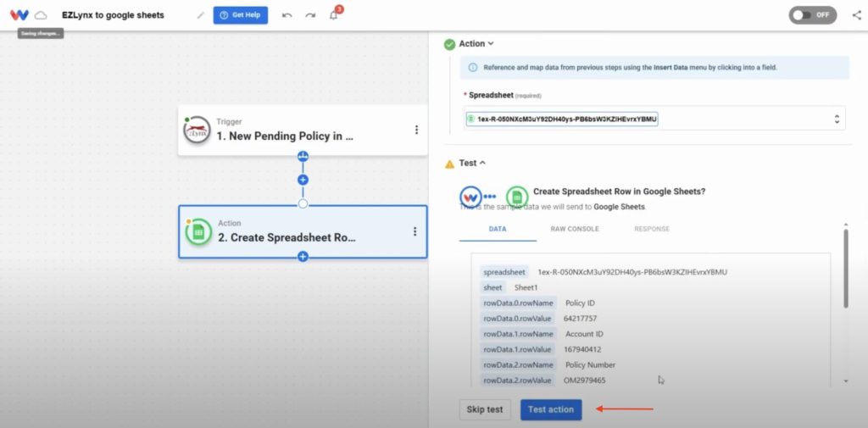This screenshot has height=428, width=868.
Task: Click the Spreadsheet input field
Action: pyautogui.click(x=654, y=119)
